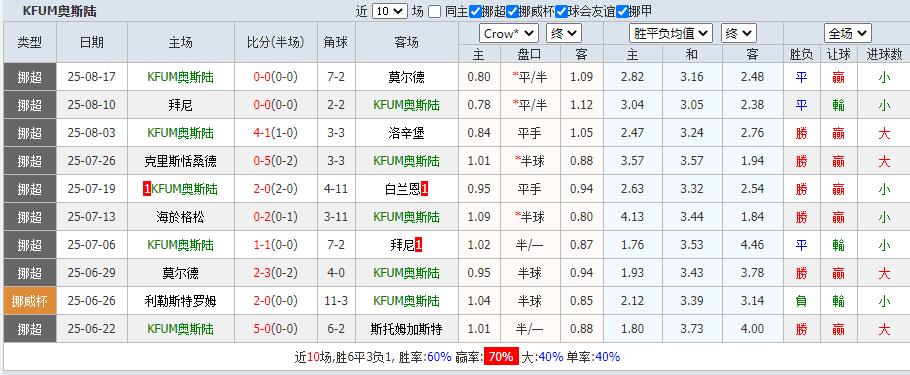This screenshot has width=910, height=375.
Task: Click the 4.13 home odds value
Action: [633, 217]
